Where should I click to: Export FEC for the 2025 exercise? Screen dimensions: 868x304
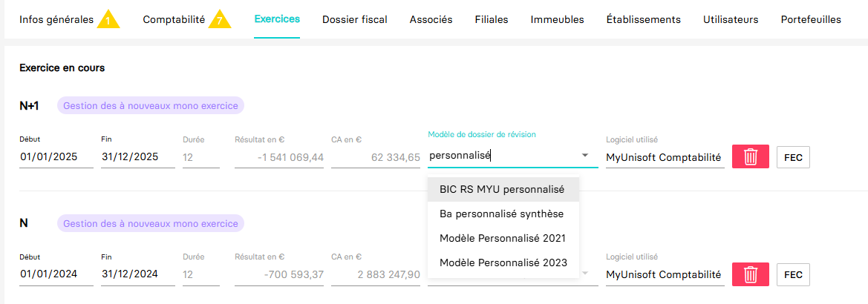coord(793,157)
